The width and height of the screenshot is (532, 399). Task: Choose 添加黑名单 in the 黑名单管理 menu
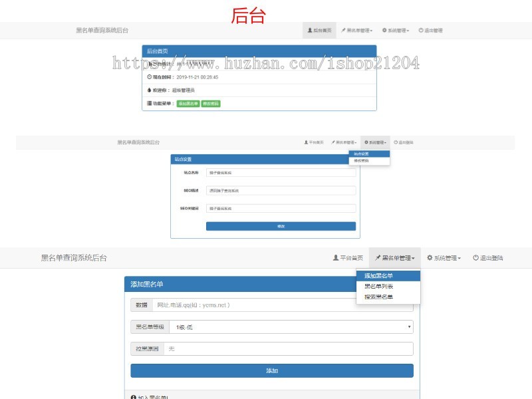(x=388, y=276)
